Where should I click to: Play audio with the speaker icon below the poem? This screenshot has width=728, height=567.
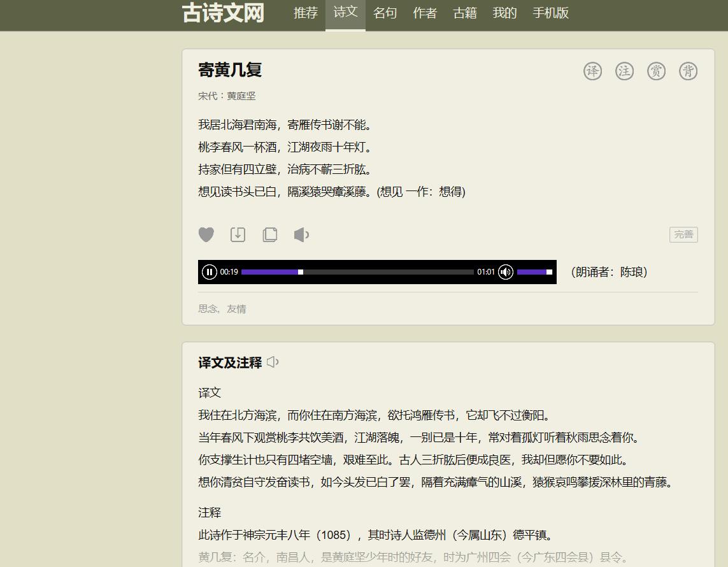coord(301,234)
